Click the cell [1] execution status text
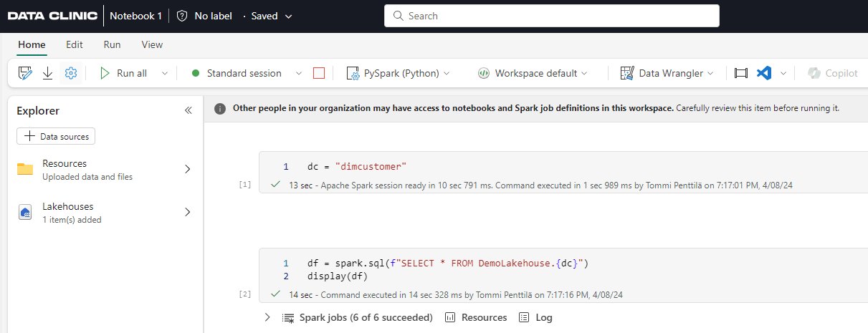Viewport: 868px width, 333px height. click(541, 185)
